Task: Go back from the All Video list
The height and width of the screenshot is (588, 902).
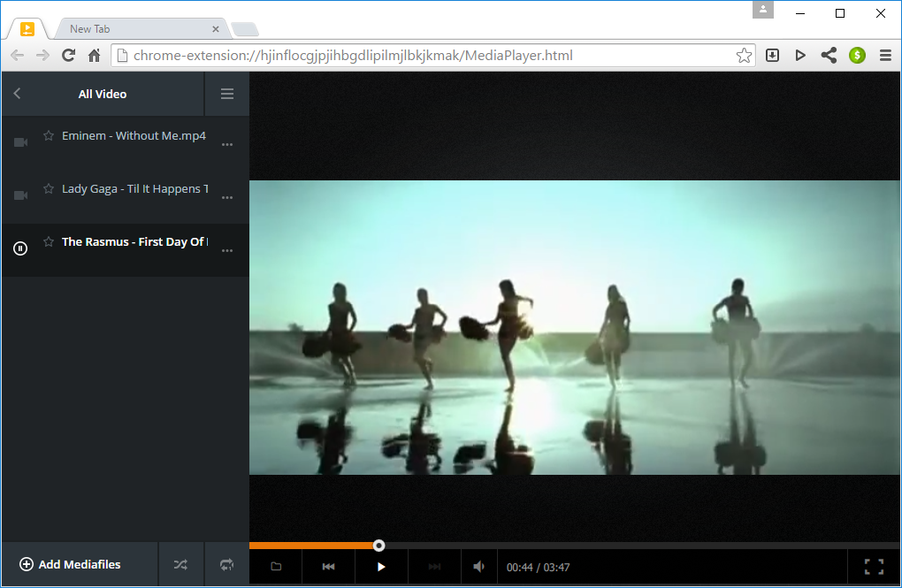Action: click(x=18, y=93)
